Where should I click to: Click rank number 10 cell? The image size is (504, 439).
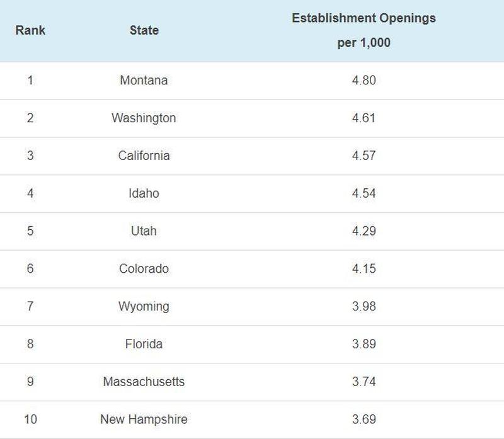(x=30, y=419)
